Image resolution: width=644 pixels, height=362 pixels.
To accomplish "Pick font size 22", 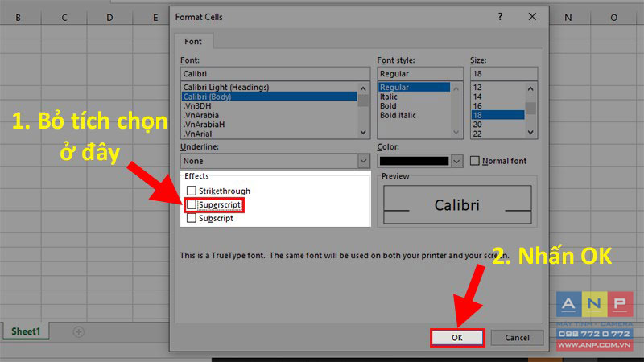I will tap(497, 134).
